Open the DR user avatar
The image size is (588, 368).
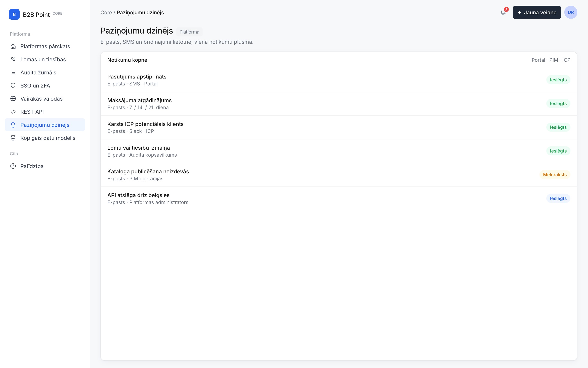coord(571,12)
